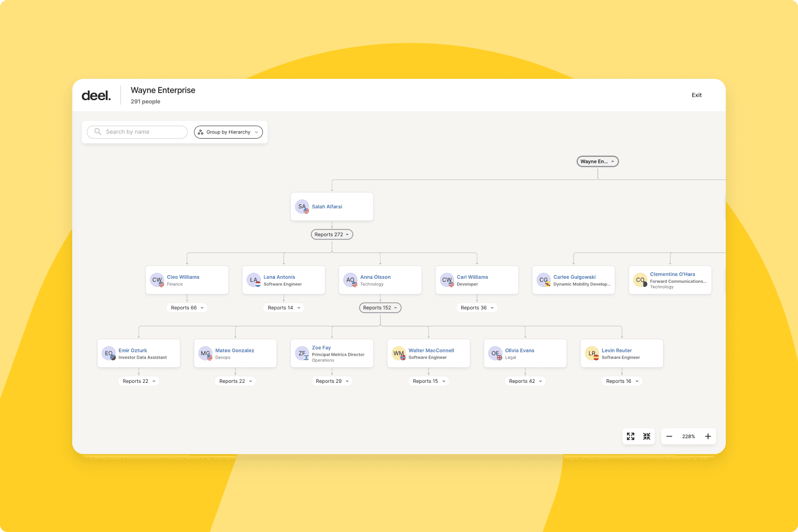The image size is (798, 532).
Task: Click the expand-to-fullscreen icon
Action: coord(631,436)
